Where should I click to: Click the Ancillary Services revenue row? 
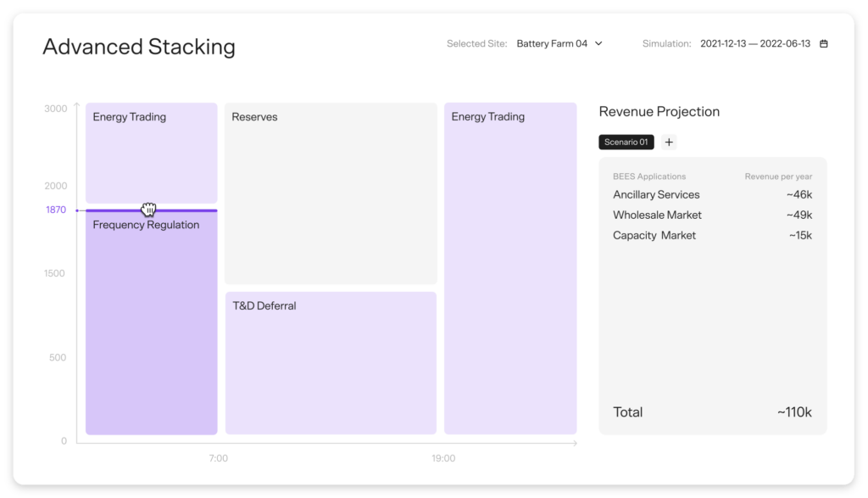(x=712, y=195)
